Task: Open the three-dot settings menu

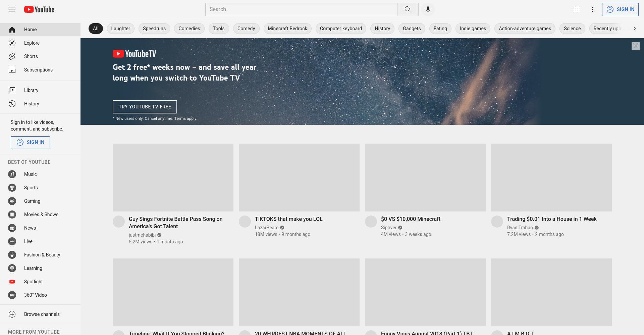Action: (592, 9)
